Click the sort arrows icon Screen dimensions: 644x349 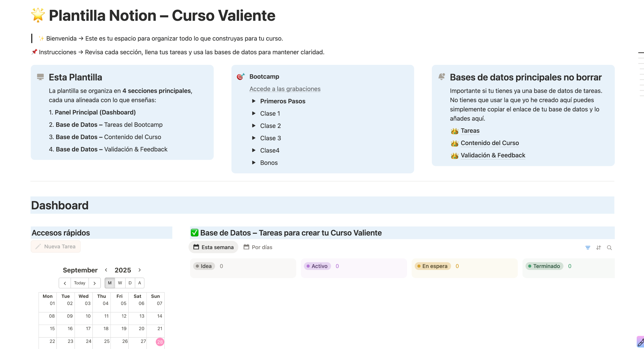(x=598, y=248)
